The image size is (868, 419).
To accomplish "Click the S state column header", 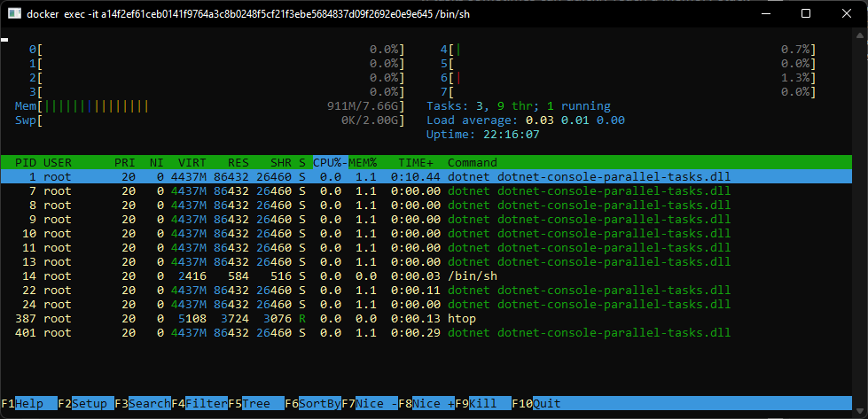I will coord(302,162).
